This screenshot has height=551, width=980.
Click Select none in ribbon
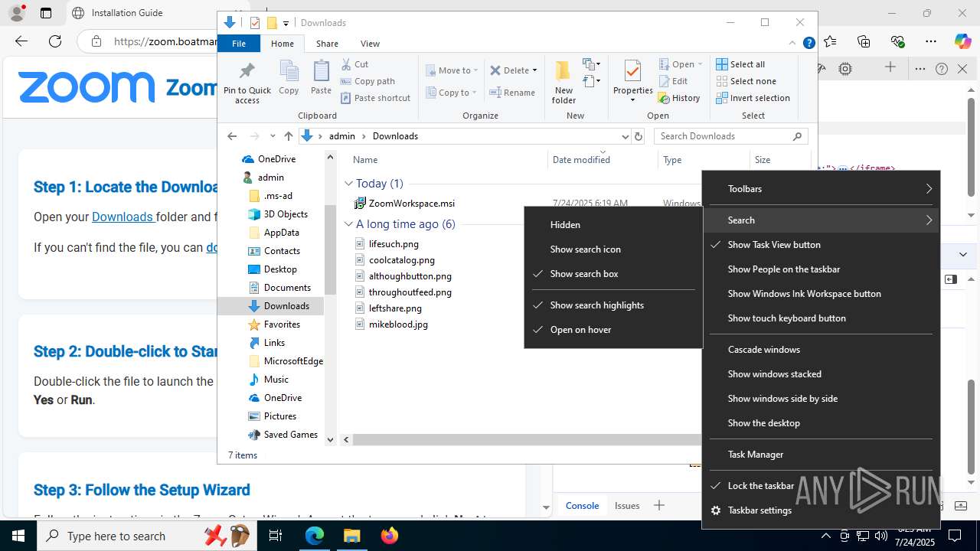point(746,81)
